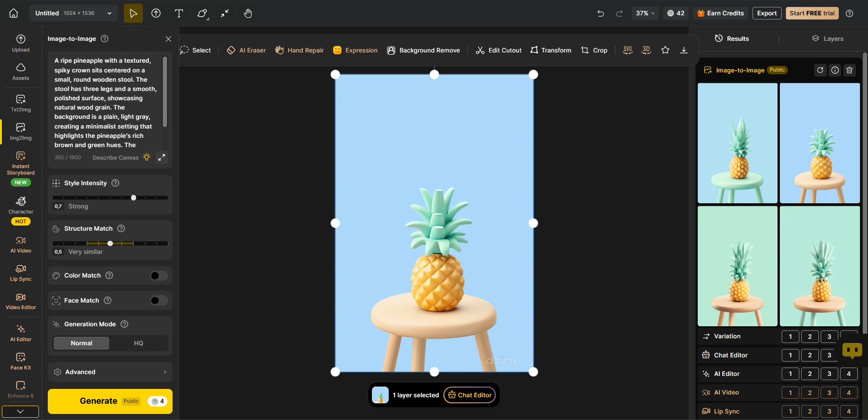Click Start FREE trial
This screenshot has height=420, width=868.
[x=812, y=13]
